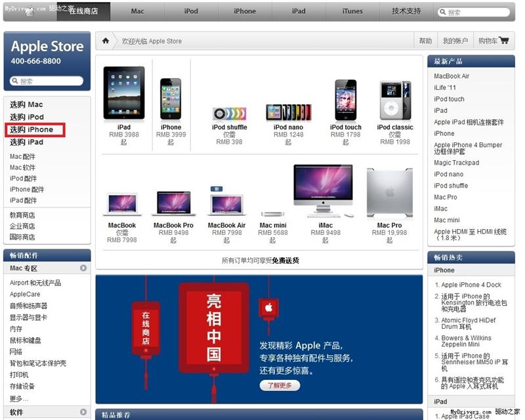
Task: Open the MacBook Air image
Action: pyautogui.click(x=226, y=205)
